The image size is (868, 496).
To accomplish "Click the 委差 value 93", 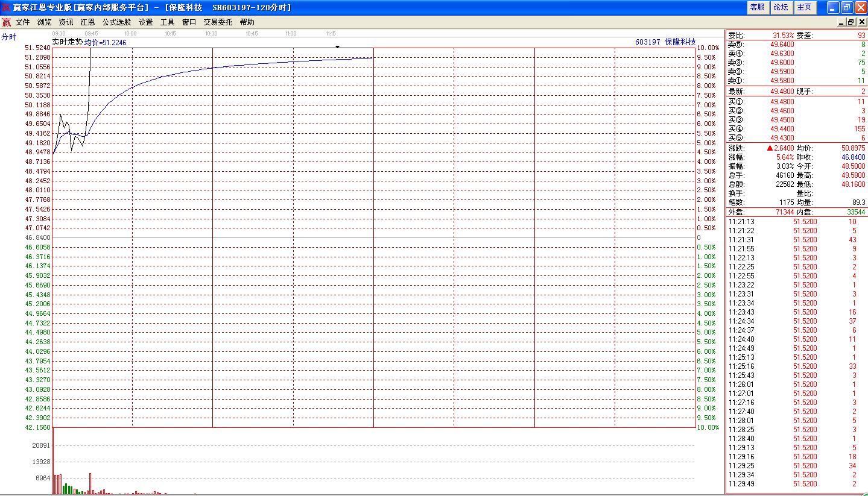I will [x=861, y=36].
